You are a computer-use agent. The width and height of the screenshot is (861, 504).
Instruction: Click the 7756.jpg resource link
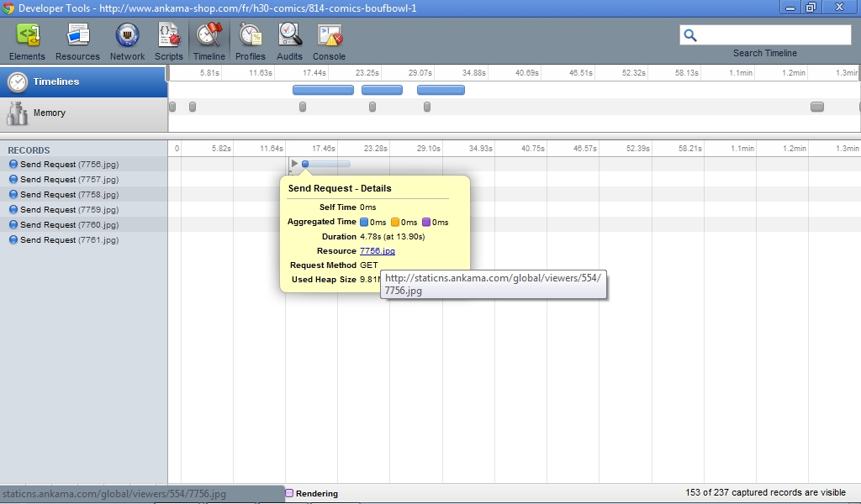click(377, 251)
